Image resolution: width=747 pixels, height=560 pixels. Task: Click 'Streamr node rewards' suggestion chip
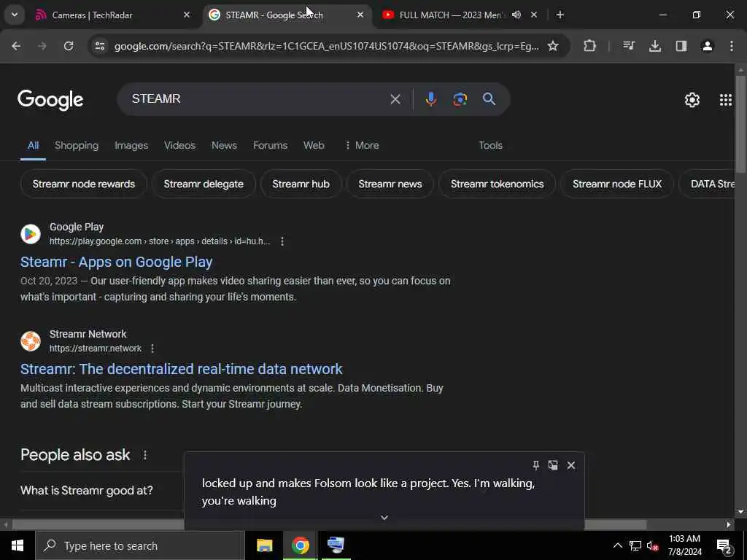click(x=83, y=184)
